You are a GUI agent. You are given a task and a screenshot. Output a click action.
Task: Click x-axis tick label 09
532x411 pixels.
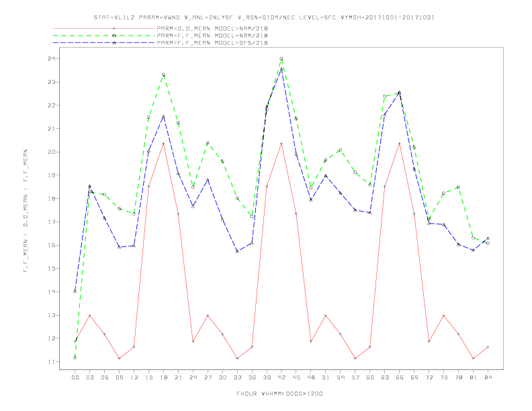tap(119, 377)
